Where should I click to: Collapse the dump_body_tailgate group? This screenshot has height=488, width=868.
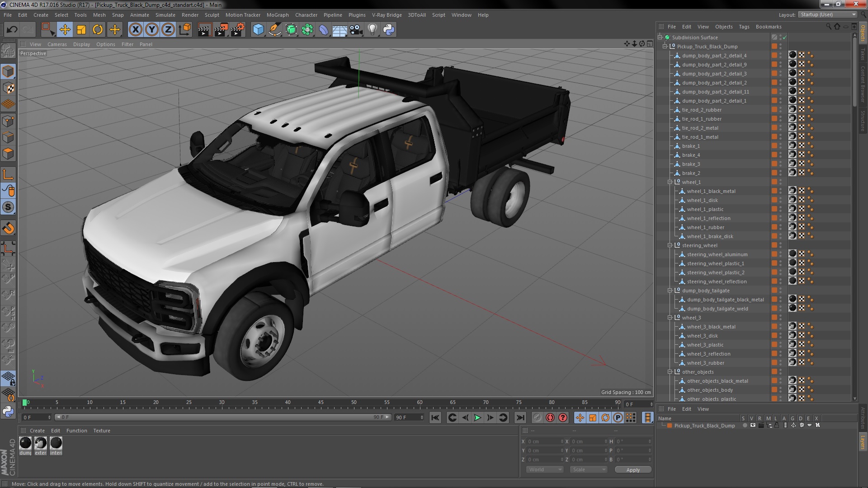pos(670,291)
